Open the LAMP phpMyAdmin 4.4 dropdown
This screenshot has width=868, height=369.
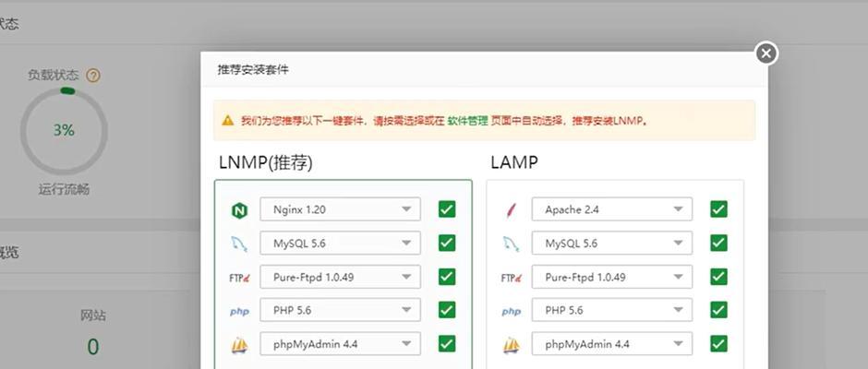tap(611, 343)
